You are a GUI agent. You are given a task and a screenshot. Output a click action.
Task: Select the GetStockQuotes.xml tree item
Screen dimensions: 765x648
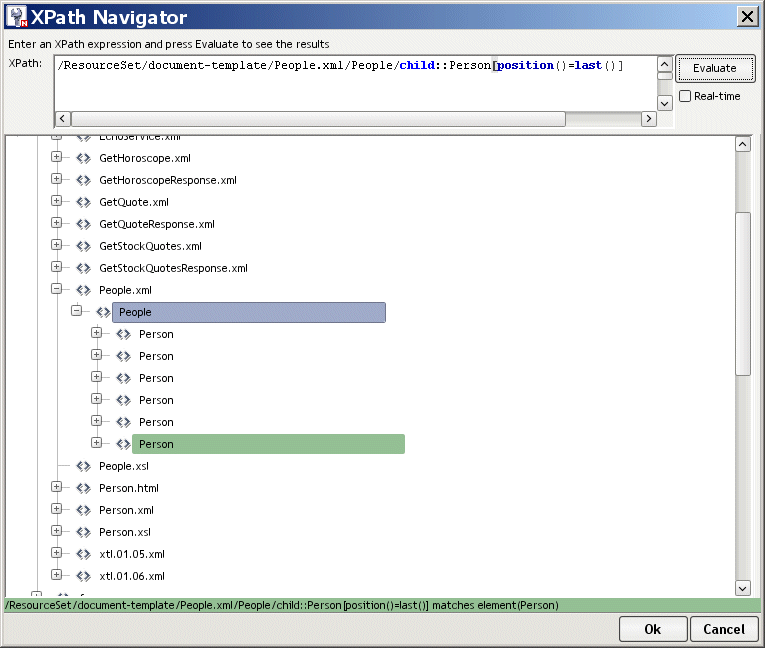coord(150,246)
